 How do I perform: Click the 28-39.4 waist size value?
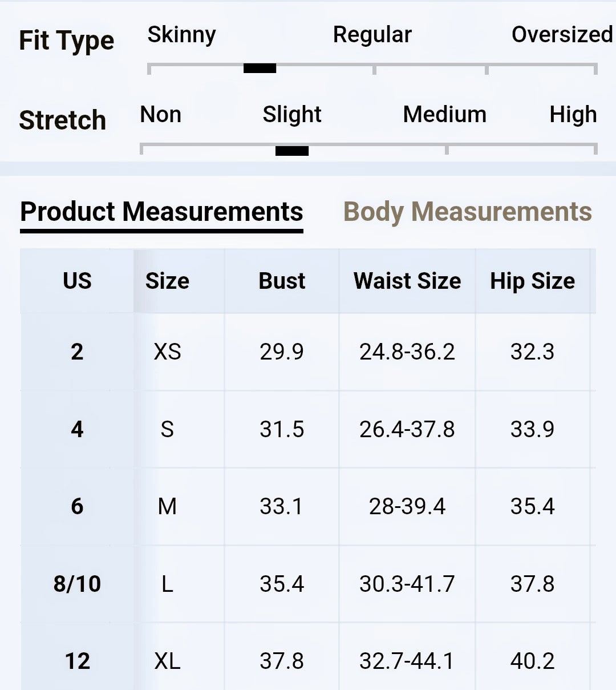(x=407, y=506)
